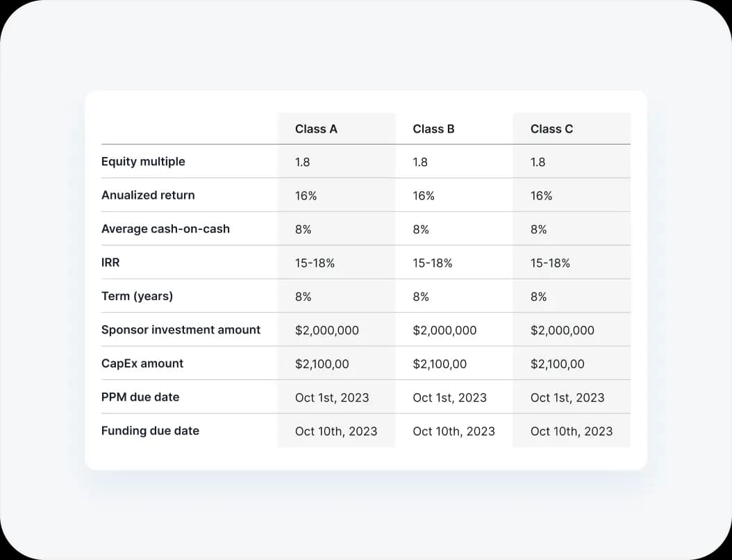Click Class A equity multiple value 1.8
This screenshot has height=560, width=732.
303,162
